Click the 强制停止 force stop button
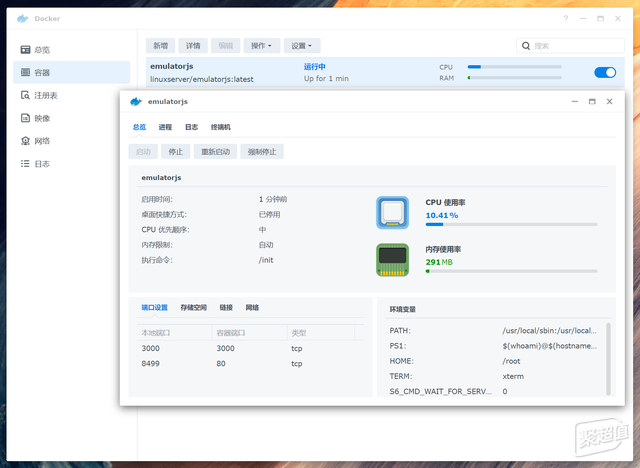 click(262, 152)
